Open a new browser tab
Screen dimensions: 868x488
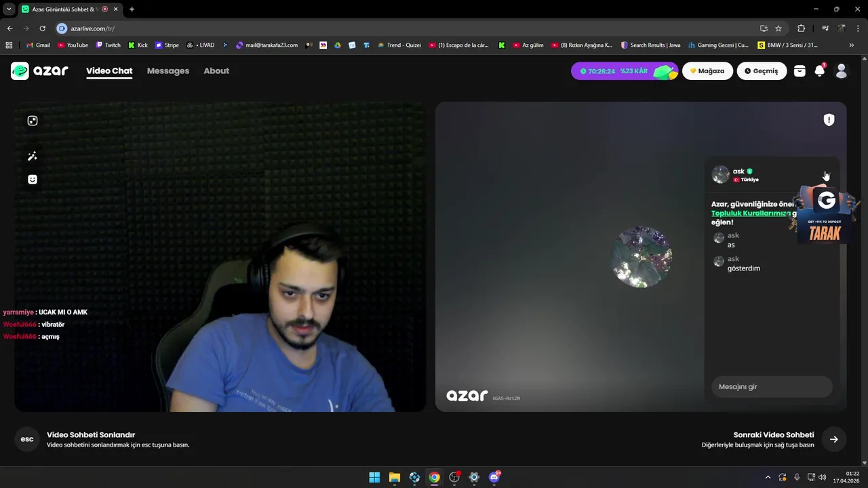coord(132,9)
